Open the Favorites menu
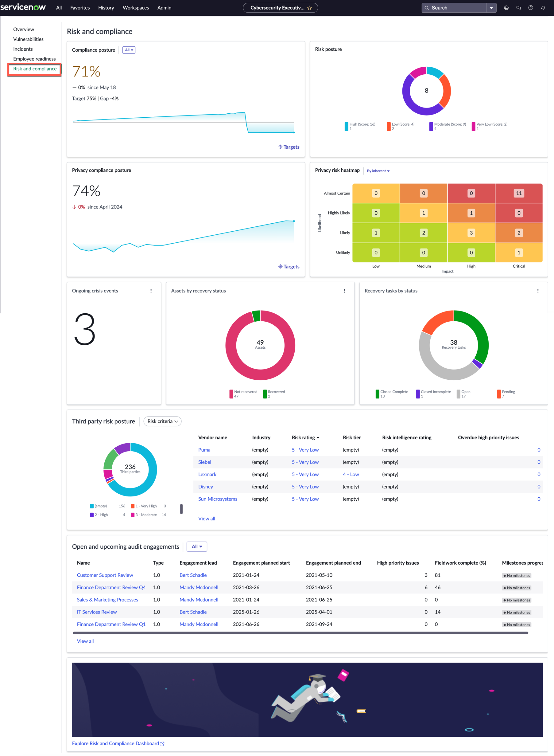554x756 pixels. [x=80, y=8]
